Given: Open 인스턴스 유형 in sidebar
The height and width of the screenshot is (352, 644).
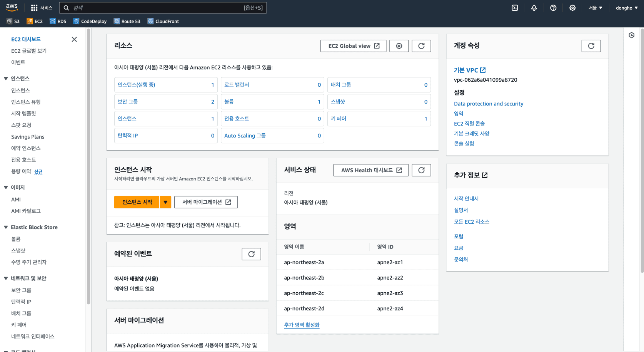Looking at the screenshot, I should pyautogui.click(x=26, y=102).
